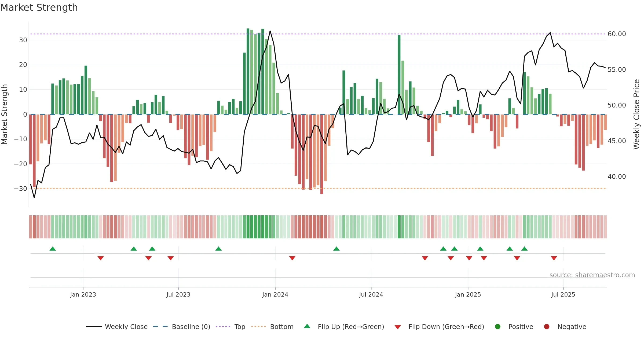Click the left-axis tick label 20
Screen dimensions: 644x362
pyautogui.click(x=23, y=65)
